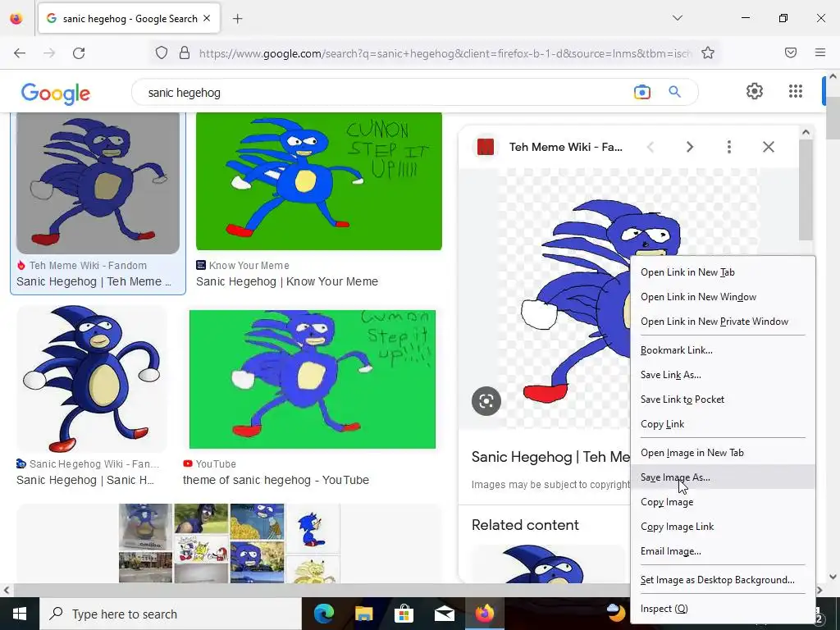Image resolution: width=840 pixels, height=630 pixels.
Task: Click Sanic Hegehog | Teh Meme result title
Action: coord(94,282)
